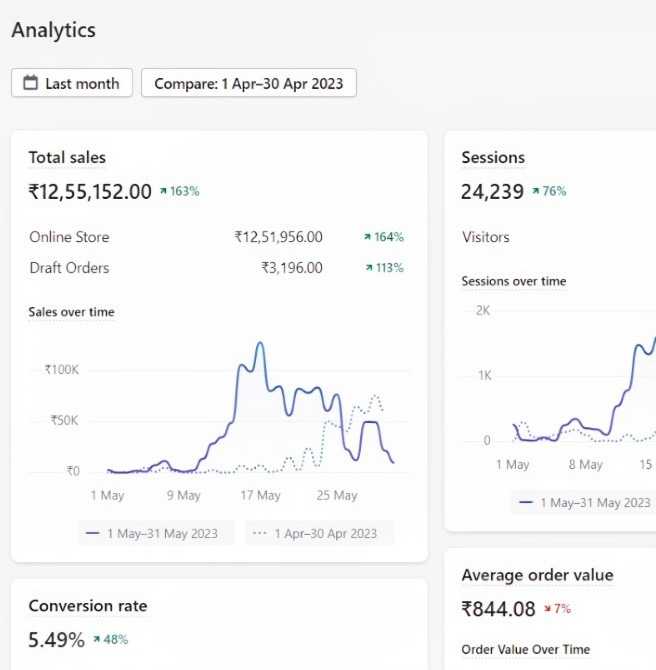Open the Compare: 1 Apr–30 Apr 2023 dropdown
The image size is (656, 670).
point(248,84)
